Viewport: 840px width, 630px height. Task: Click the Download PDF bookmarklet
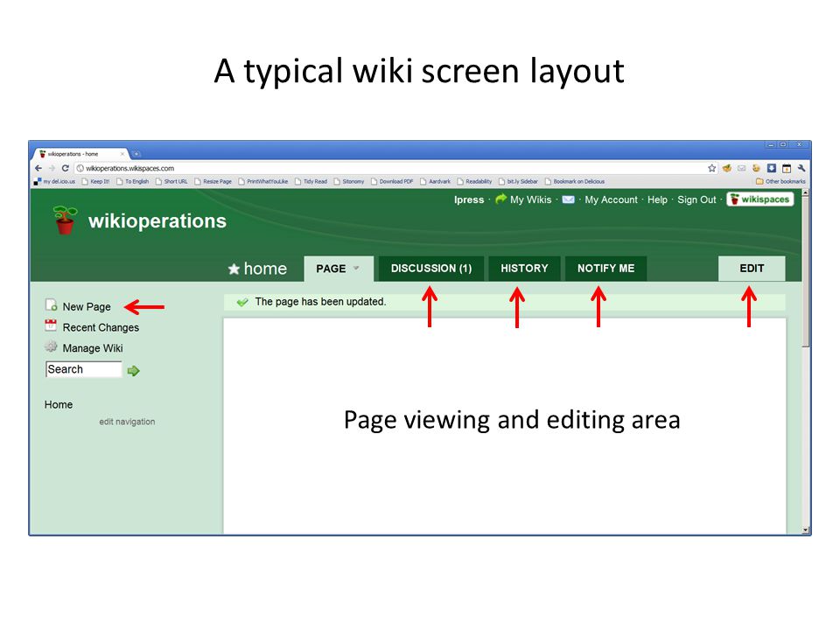tap(392, 182)
